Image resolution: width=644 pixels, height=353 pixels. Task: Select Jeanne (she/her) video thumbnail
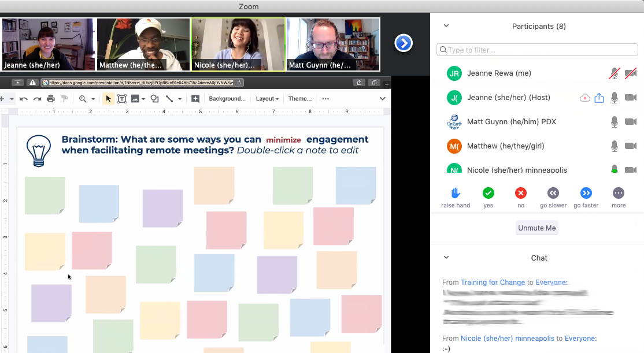click(48, 44)
